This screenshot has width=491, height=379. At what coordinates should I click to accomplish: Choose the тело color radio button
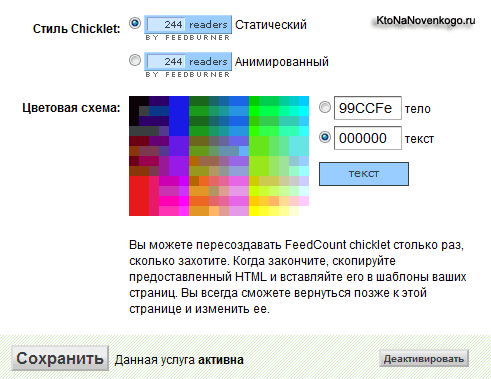tap(325, 107)
